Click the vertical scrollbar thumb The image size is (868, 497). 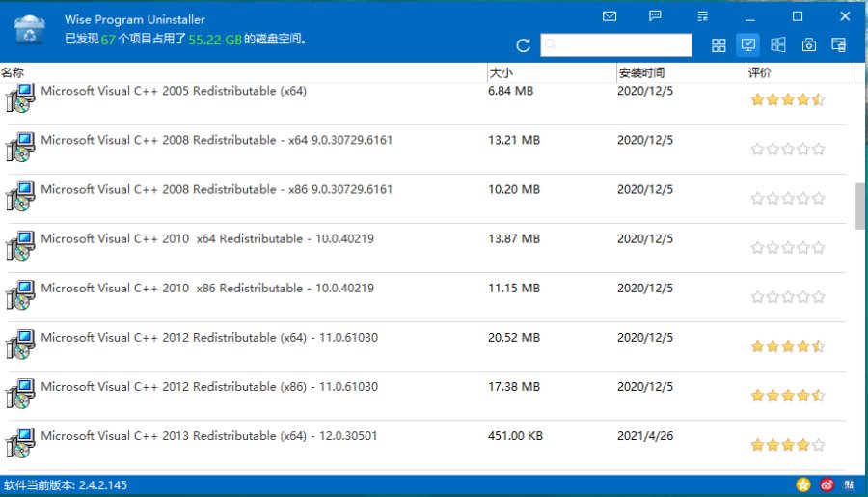[860, 206]
